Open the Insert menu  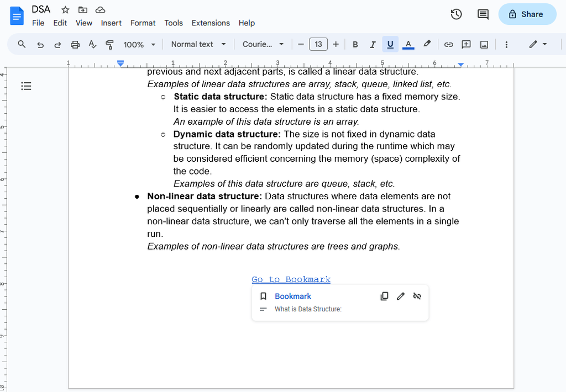click(111, 23)
